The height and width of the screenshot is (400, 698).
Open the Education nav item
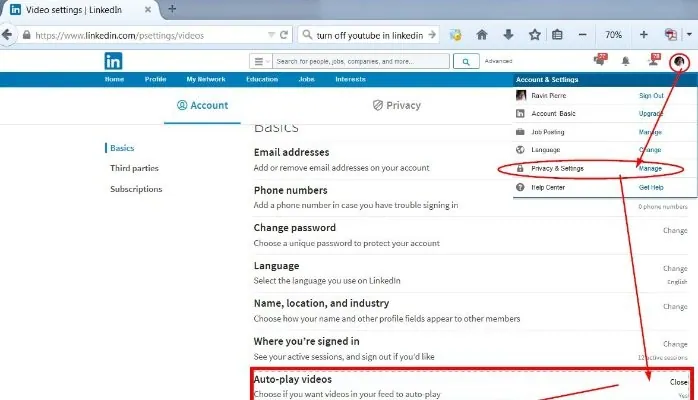[262, 79]
